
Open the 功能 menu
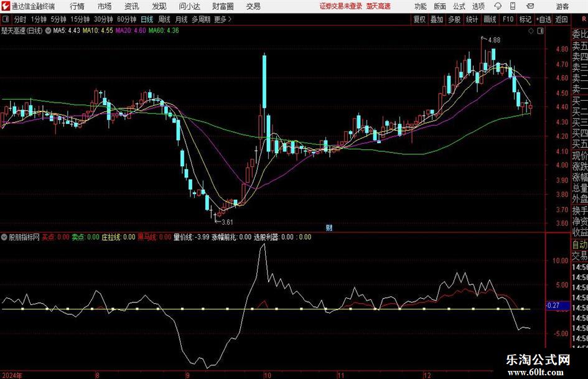click(x=421, y=6)
